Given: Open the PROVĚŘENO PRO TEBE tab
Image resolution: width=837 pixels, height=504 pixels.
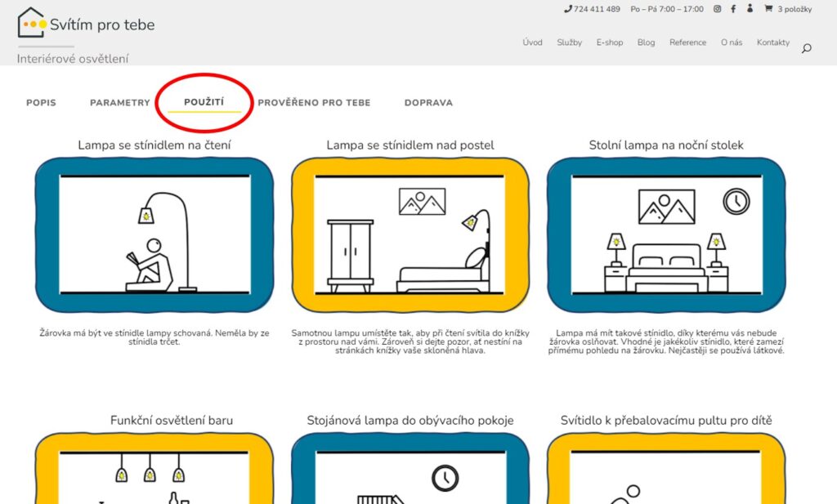Looking at the screenshot, I should [x=314, y=103].
